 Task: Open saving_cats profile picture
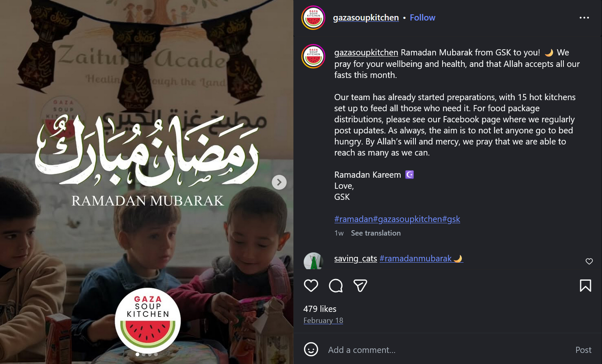click(314, 261)
